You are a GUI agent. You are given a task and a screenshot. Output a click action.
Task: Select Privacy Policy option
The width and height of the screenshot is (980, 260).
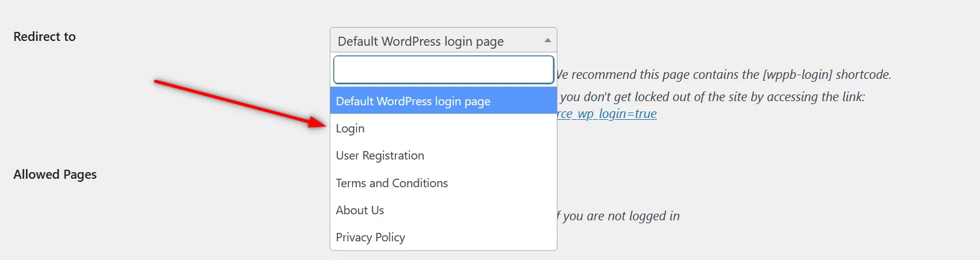tap(370, 237)
